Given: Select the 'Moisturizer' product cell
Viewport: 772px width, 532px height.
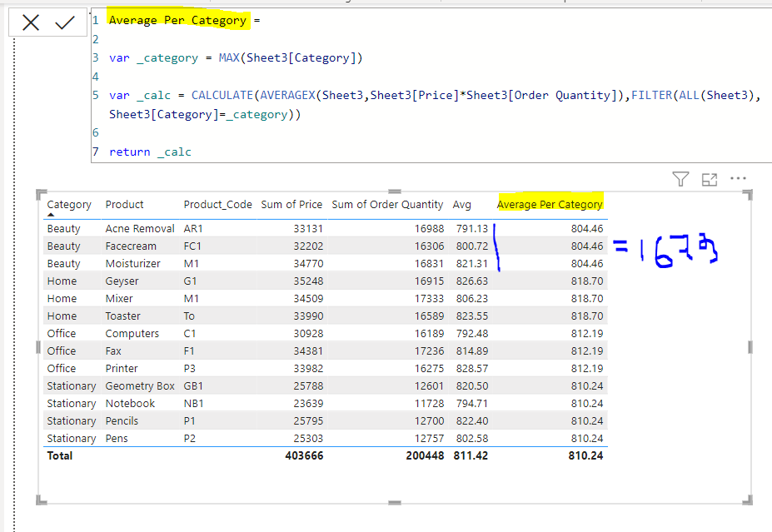Looking at the screenshot, I should [x=132, y=263].
